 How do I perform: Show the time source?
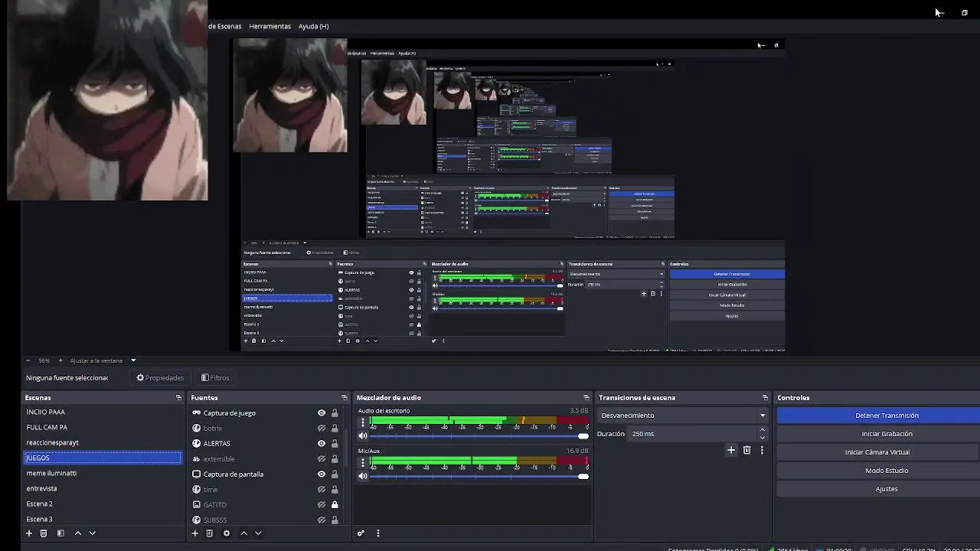coord(322,489)
